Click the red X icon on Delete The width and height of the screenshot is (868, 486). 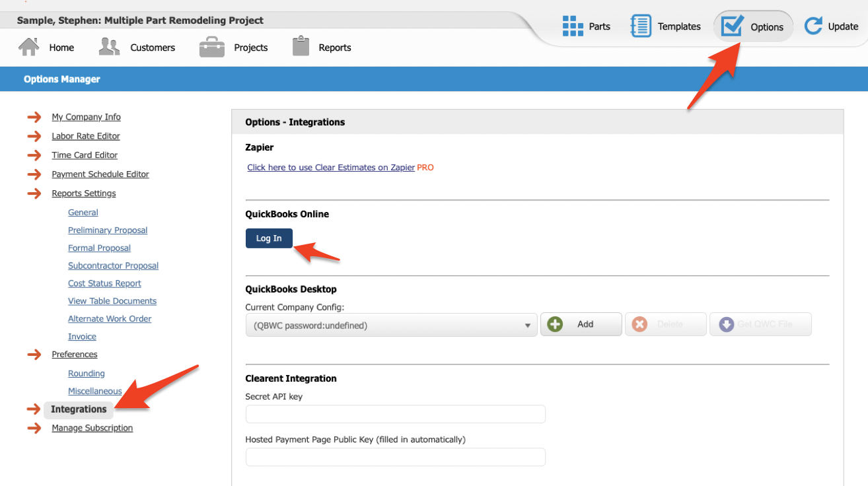[x=639, y=324]
